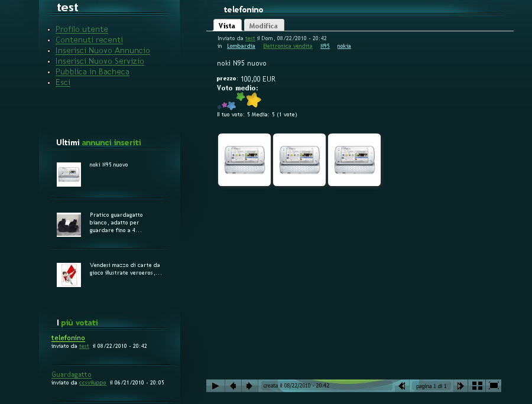Open 'test' user link under telefonino
This screenshot has width=532, height=404.
(x=84, y=346)
